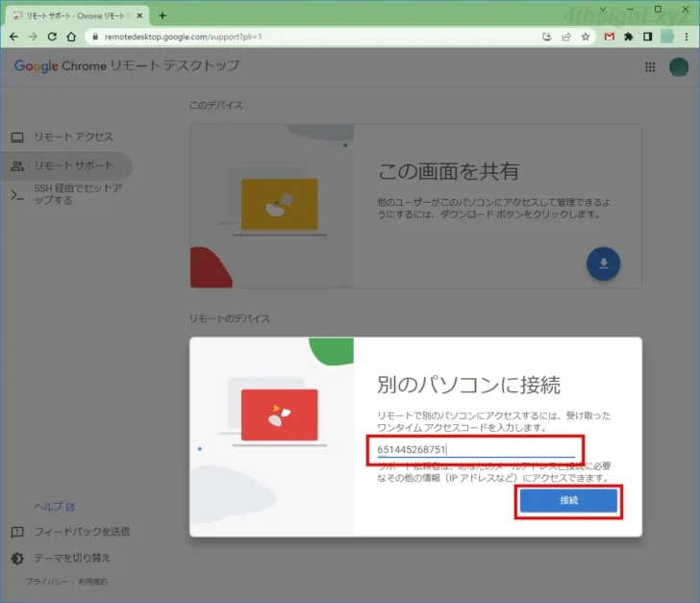This screenshot has width=700, height=603.
Task: Click the install app icon in address bar
Action: [x=547, y=37]
